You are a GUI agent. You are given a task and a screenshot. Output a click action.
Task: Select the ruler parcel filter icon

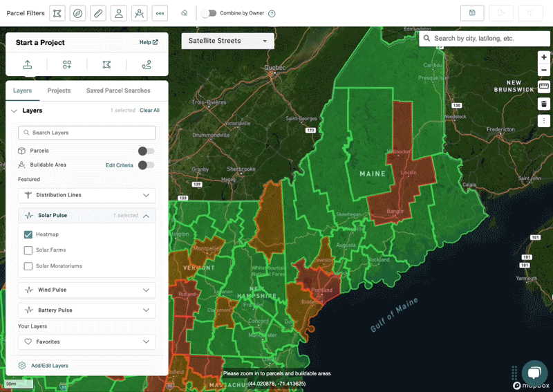pos(99,13)
